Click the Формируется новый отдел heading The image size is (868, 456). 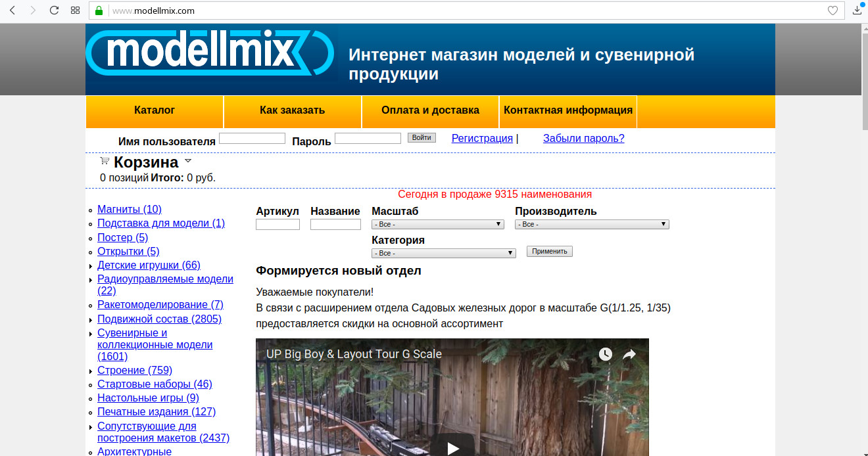click(x=339, y=271)
